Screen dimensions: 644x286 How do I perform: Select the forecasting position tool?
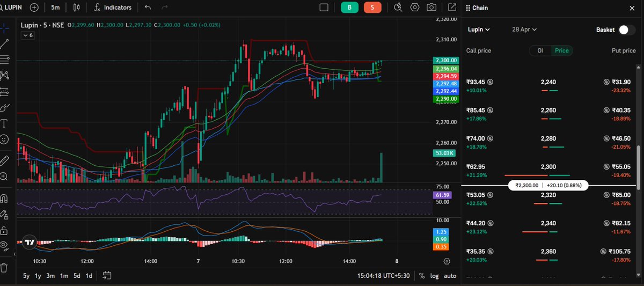[4, 91]
